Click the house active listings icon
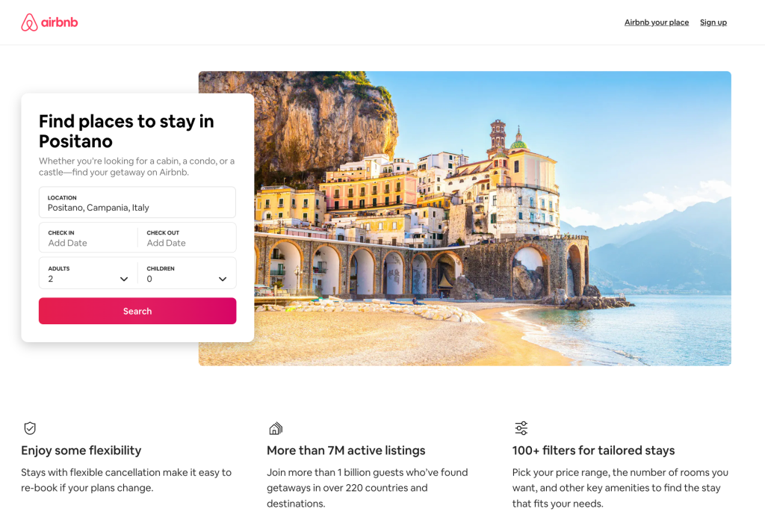 [x=276, y=428]
